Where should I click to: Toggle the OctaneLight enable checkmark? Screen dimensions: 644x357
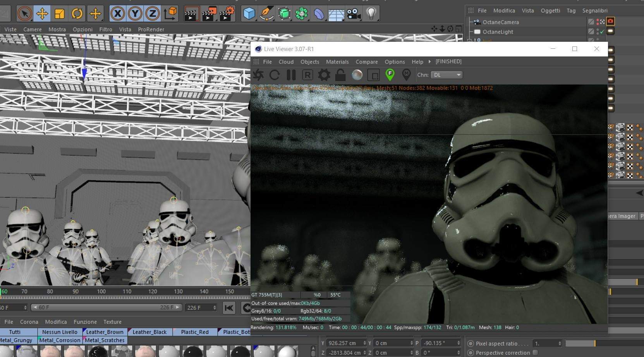tap(602, 32)
